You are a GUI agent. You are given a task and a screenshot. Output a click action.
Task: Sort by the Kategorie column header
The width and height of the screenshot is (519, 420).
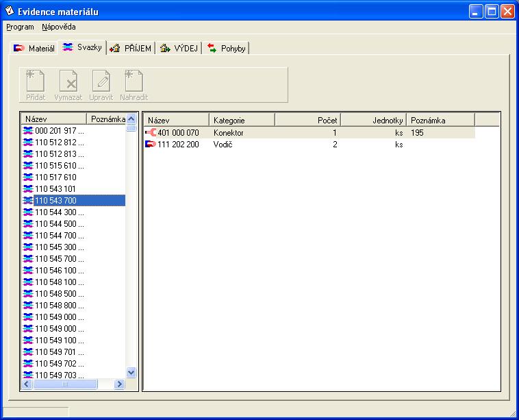coord(241,121)
